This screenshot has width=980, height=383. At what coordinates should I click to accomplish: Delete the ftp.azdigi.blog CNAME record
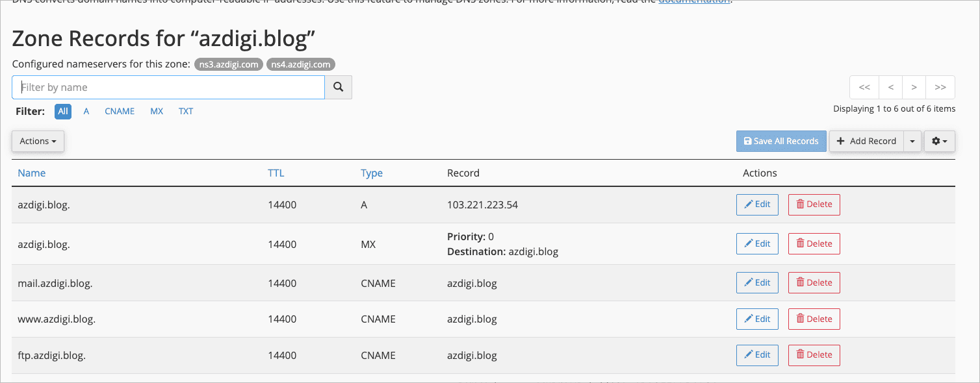pyautogui.click(x=814, y=355)
